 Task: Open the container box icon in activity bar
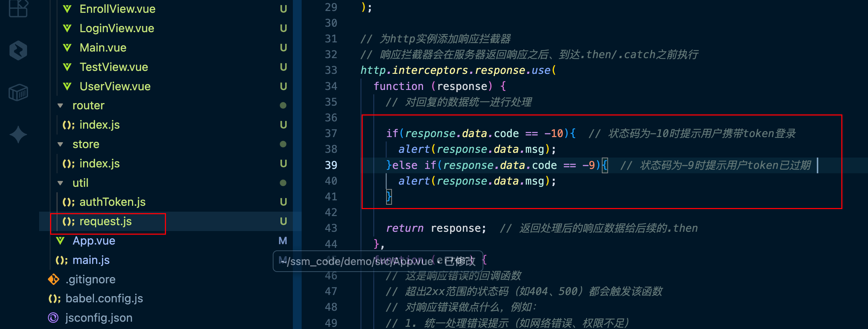pos(18,92)
